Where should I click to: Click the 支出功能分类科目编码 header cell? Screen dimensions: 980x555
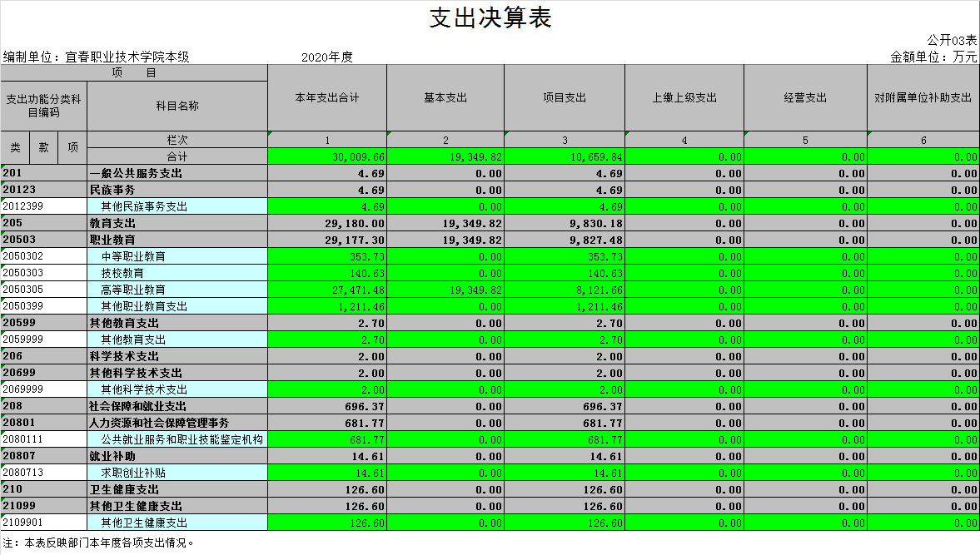tap(43, 106)
